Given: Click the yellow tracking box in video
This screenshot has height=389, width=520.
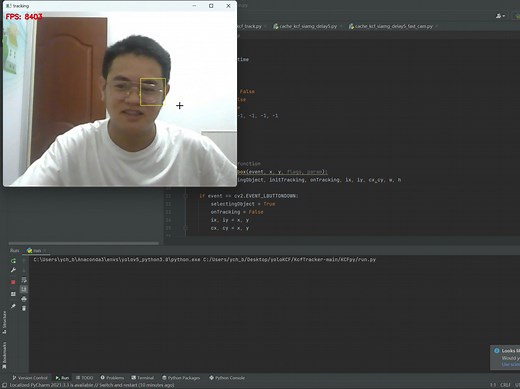Looking at the screenshot, I should coord(153,92).
